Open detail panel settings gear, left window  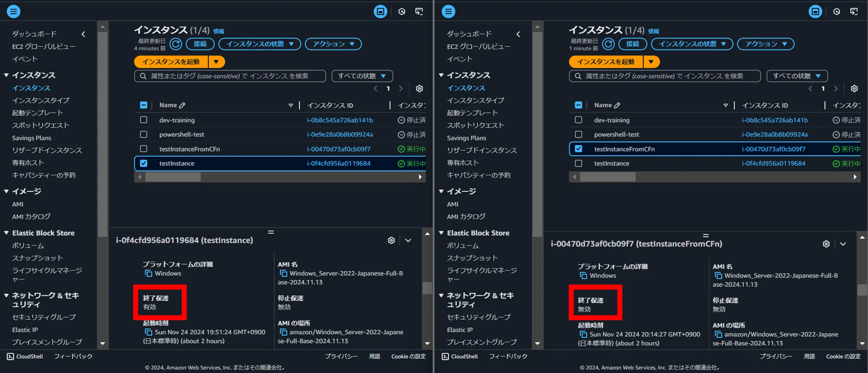tap(391, 240)
